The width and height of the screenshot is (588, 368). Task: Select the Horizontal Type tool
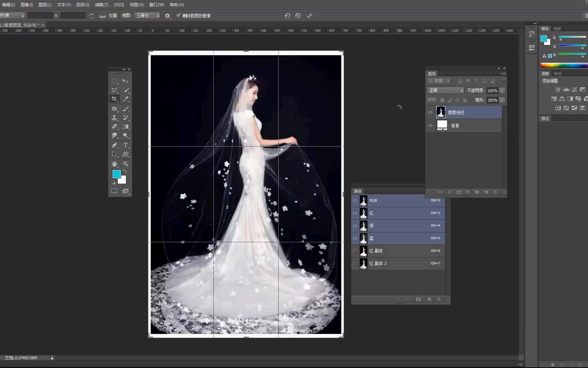[x=125, y=145]
